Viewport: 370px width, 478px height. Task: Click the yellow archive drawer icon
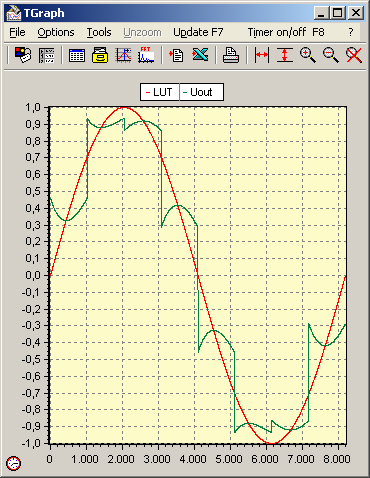pyautogui.click(x=100, y=55)
